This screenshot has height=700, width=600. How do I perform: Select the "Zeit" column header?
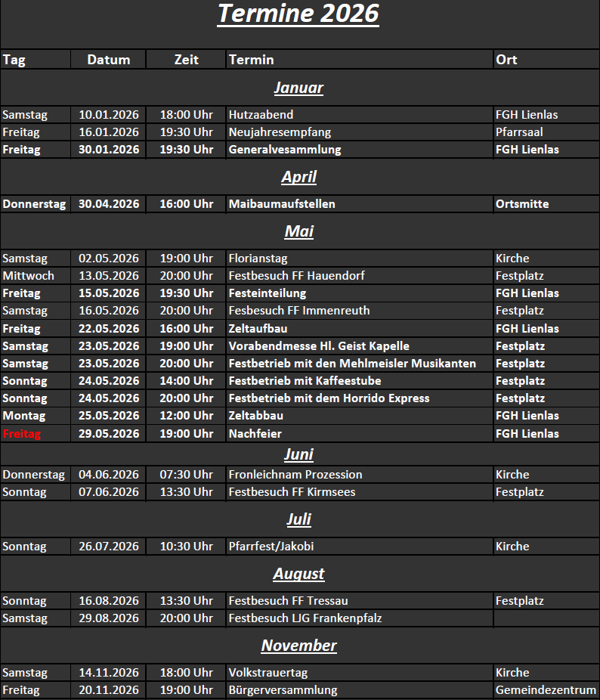[186, 60]
